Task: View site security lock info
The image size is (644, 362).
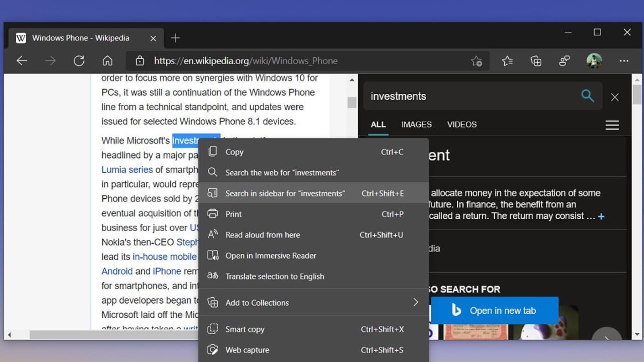Action: [140, 61]
